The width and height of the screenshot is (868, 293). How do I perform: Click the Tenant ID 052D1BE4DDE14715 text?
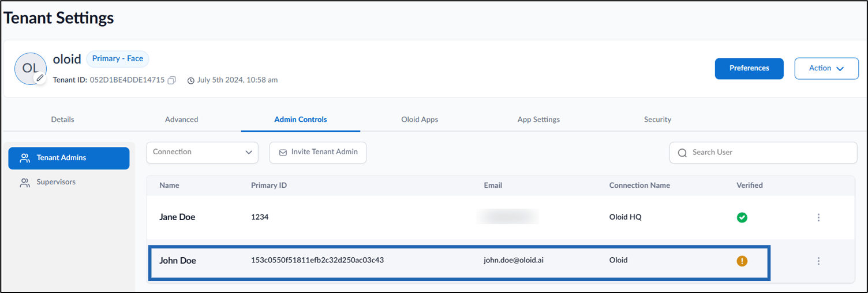[127, 80]
